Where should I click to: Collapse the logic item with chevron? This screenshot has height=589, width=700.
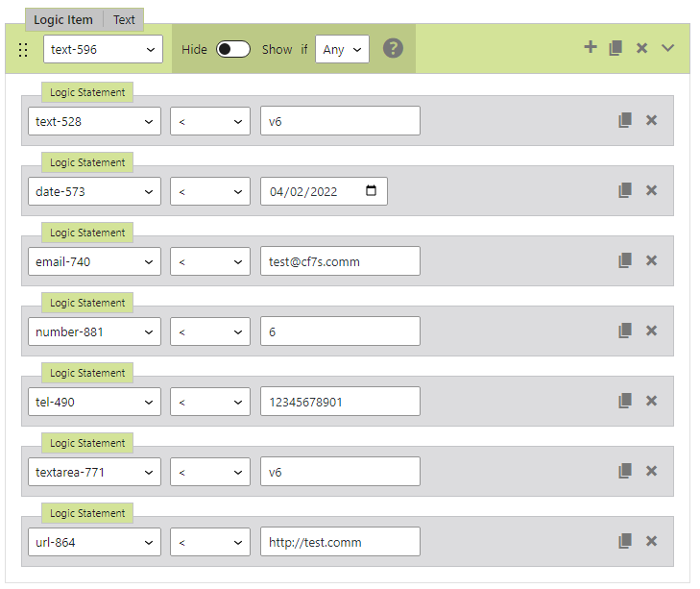pos(668,47)
